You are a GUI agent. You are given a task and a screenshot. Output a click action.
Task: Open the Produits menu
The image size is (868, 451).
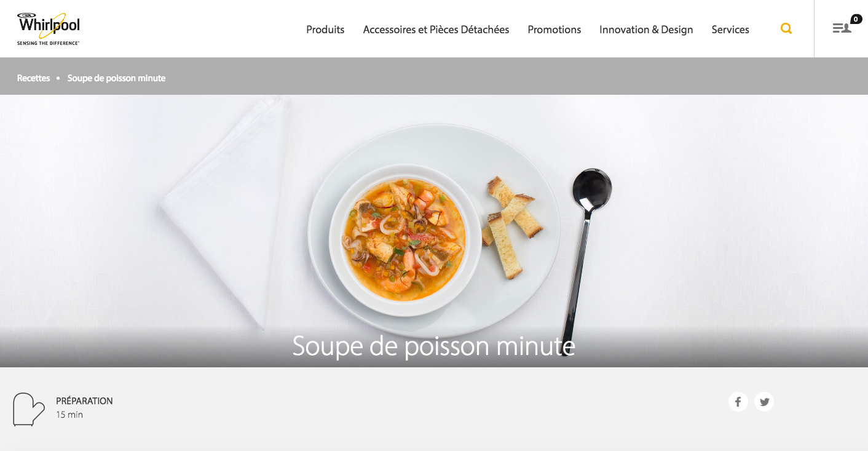[325, 30]
